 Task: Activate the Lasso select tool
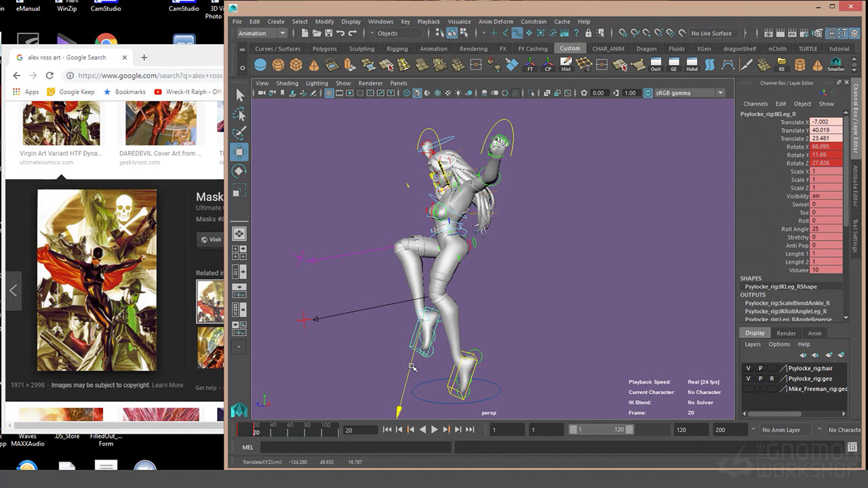[x=239, y=114]
